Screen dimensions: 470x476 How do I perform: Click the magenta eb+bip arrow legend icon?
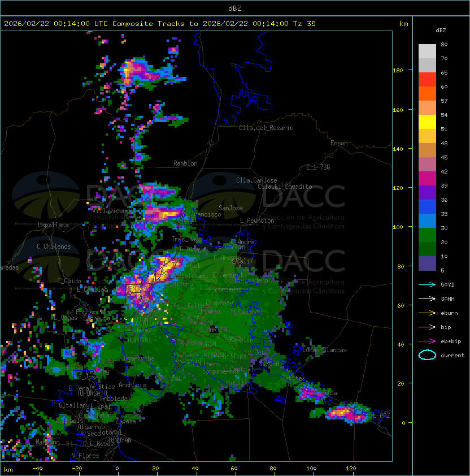click(x=427, y=341)
